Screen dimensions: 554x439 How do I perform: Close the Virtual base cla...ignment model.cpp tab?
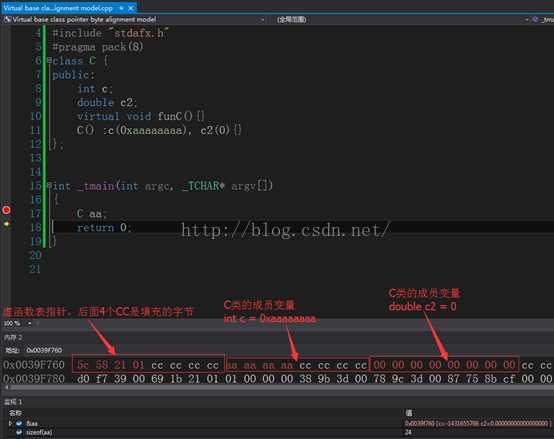coord(131,8)
